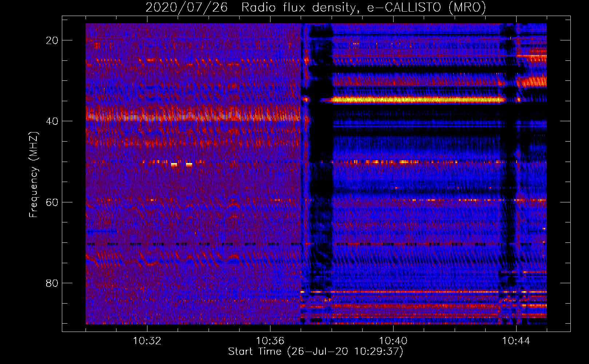The image size is (589, 364).
Task: Click the '10:32' time tick label
Action: (147, 341)
